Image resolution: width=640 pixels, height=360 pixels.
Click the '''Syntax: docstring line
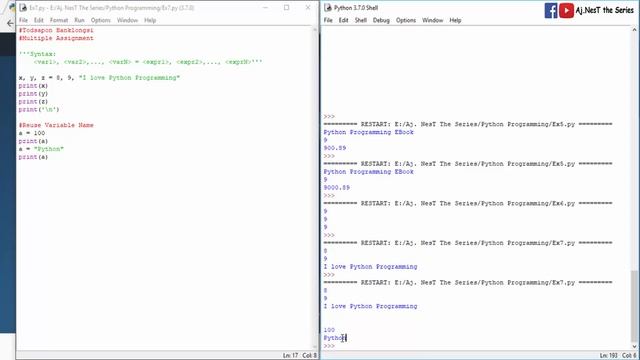pyautogui.click(x=37, y=54)
